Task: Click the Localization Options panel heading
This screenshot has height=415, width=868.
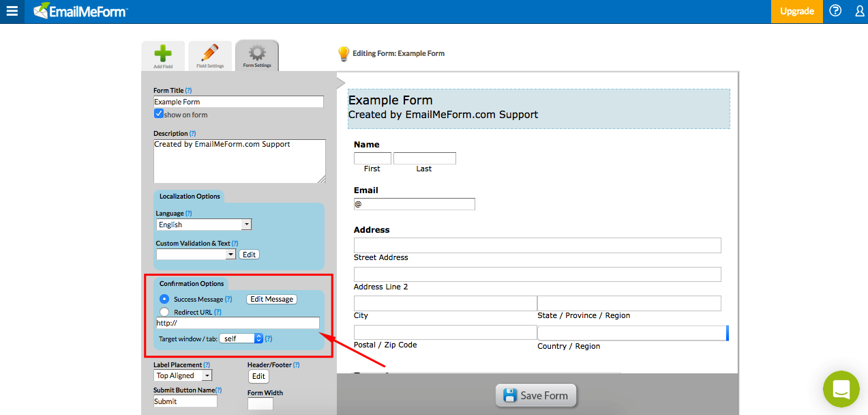Action: pyautogui.click(x=190, y=196)
